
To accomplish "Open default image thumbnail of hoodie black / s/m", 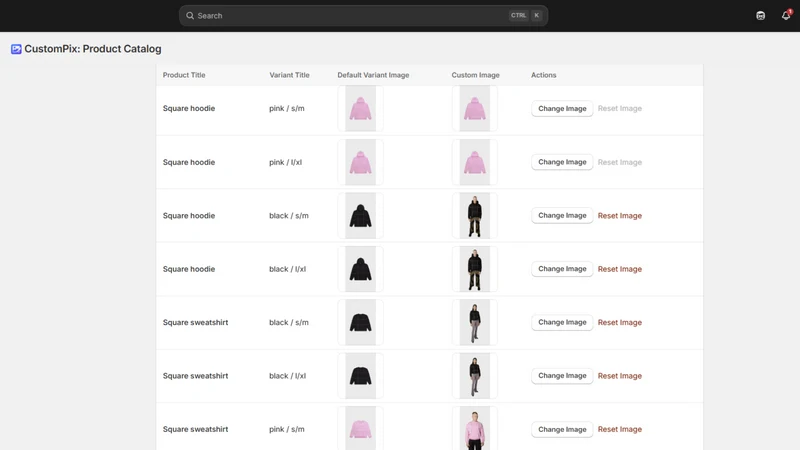I will [360, 215].
